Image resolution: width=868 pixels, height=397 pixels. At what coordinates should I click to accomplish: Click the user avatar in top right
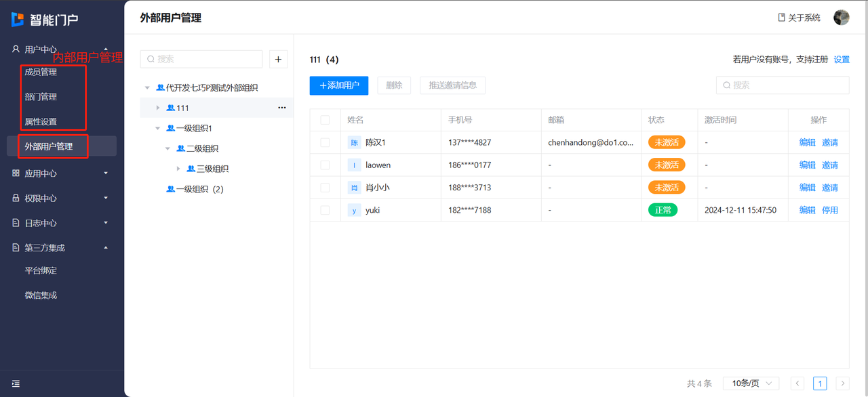pyautogui.click(x=841, y=18)
